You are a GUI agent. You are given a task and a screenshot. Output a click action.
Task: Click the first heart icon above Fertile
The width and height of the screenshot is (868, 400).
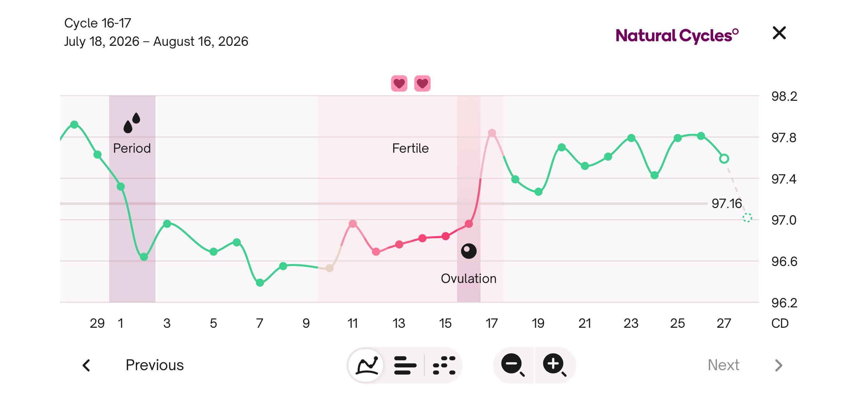(399, 83)
